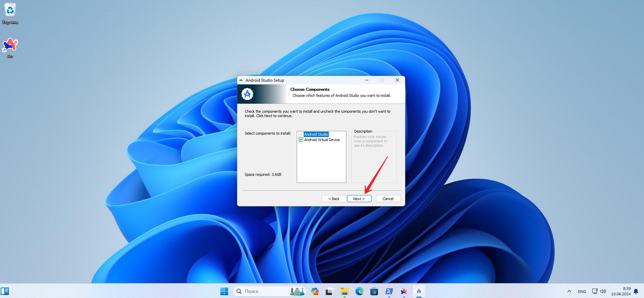
Task: Close the Android Studio Setup window
Action: (x=397, y=80)
